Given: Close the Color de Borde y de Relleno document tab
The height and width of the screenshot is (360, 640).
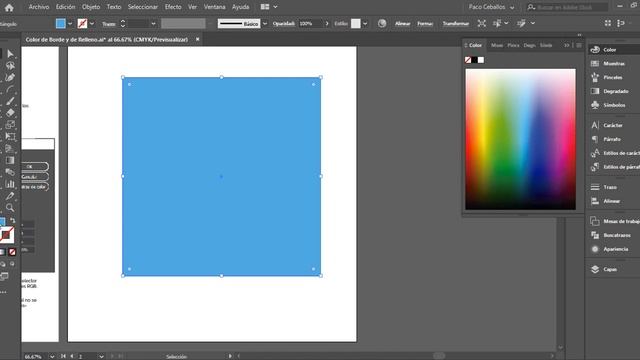Looking at the screenshot, I should [198, 40].
